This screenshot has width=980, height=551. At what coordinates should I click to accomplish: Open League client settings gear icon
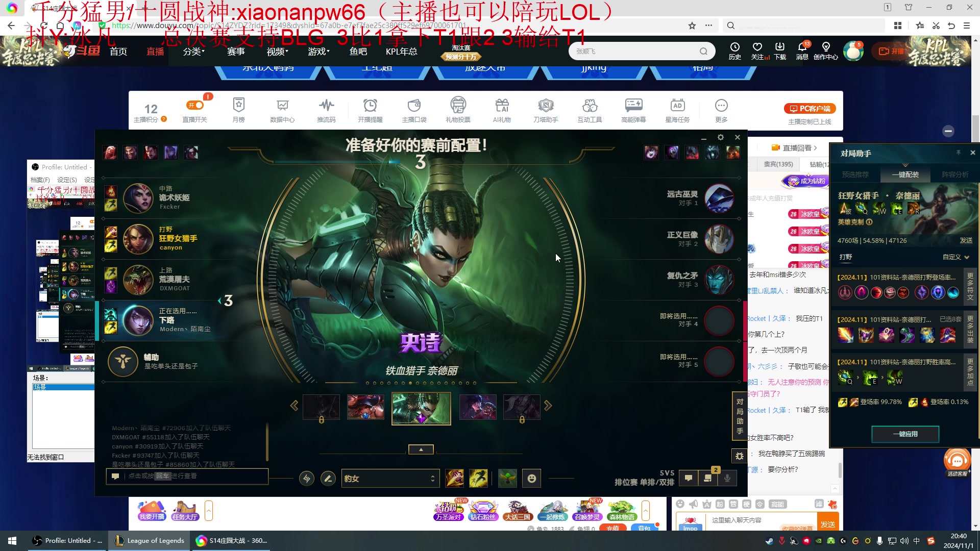(x=720, y=137)
